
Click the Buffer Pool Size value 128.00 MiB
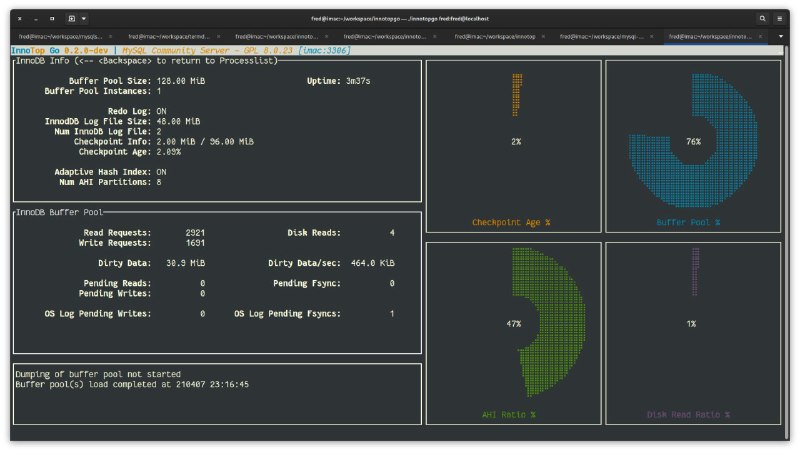(x=181, y=81)
